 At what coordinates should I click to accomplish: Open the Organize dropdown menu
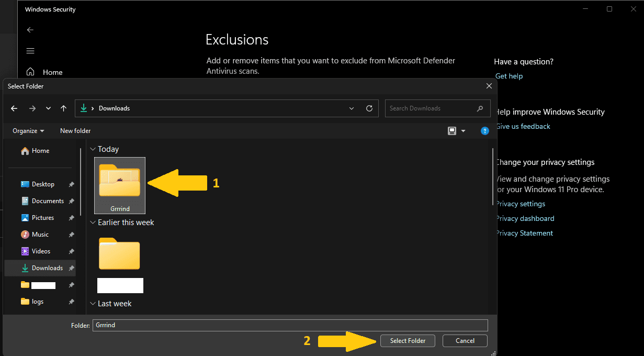28,131
